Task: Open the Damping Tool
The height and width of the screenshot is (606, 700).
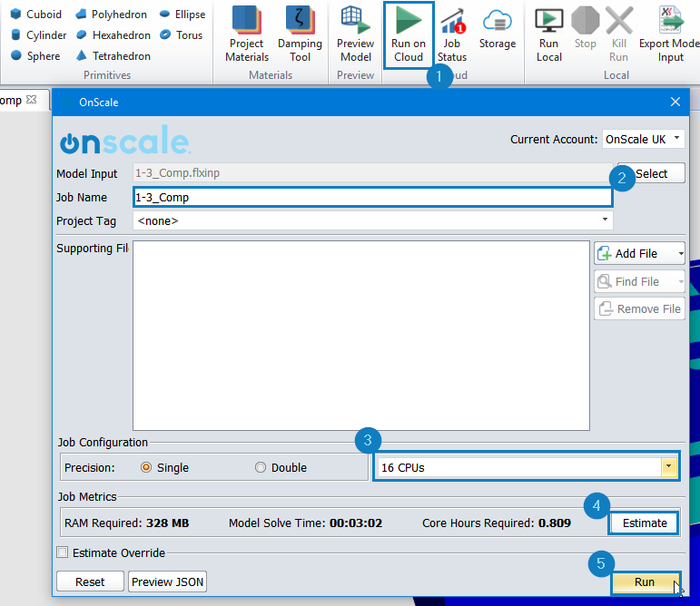Action: pyautogui.click(x=300, y=34)
